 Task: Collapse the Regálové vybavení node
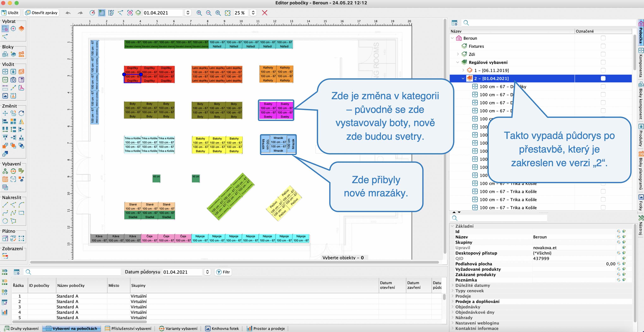coord(458,62)
